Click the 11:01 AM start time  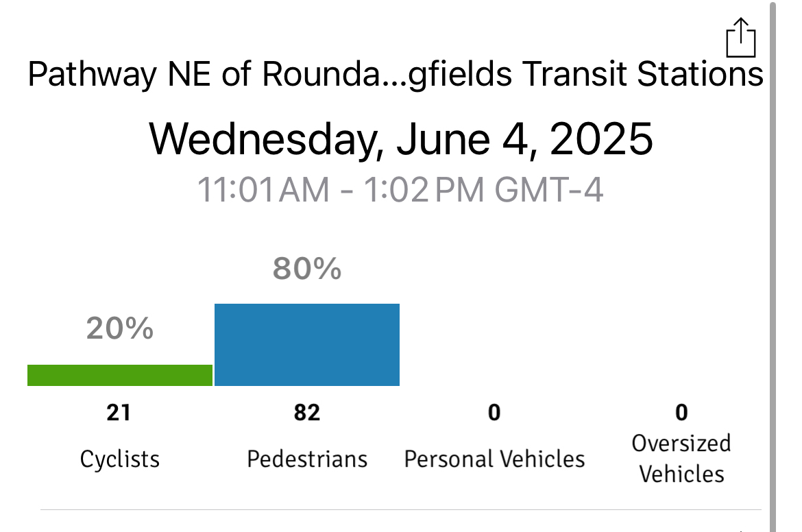[263, 190]
